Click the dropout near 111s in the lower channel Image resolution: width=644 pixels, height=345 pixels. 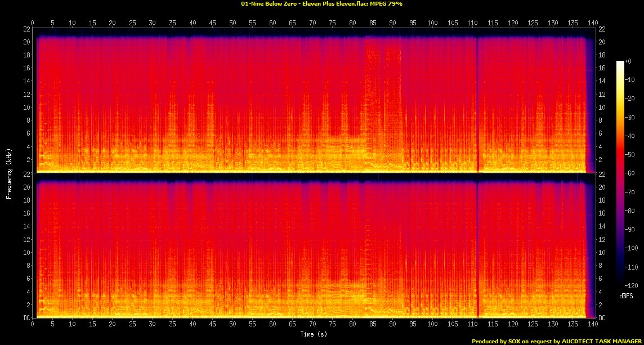(x=477, y=248)
